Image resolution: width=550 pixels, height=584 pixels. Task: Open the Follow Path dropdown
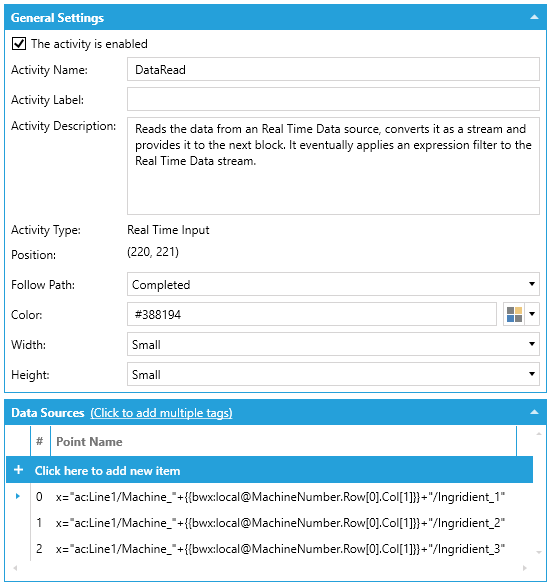pos(333,284)
